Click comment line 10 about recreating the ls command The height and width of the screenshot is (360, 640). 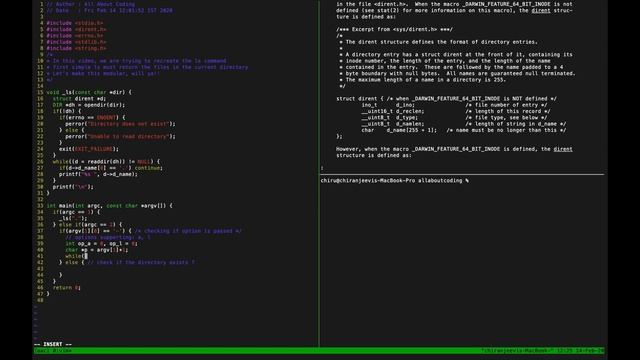click(x=136, y=61)
